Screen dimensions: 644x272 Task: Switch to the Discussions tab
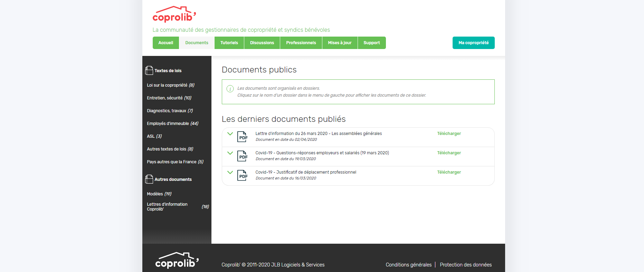[x=262, y=43]
